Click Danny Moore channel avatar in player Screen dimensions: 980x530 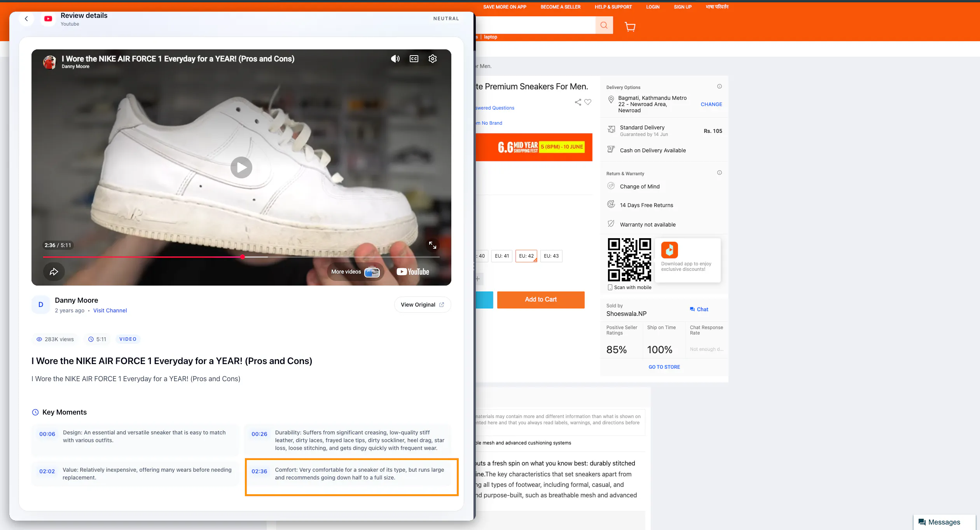point(49,62)
